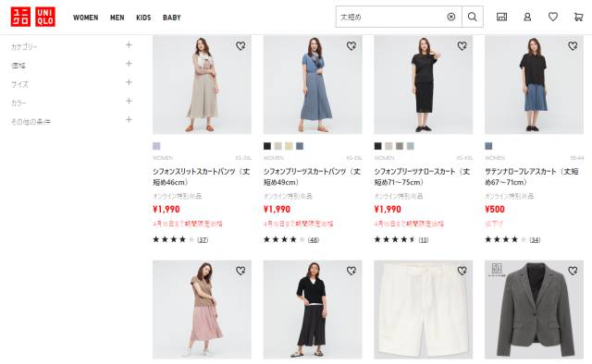Open the account profile icon
Image resolution: width=592 pixels, height=364 pixels.
[x=527, y=17]
